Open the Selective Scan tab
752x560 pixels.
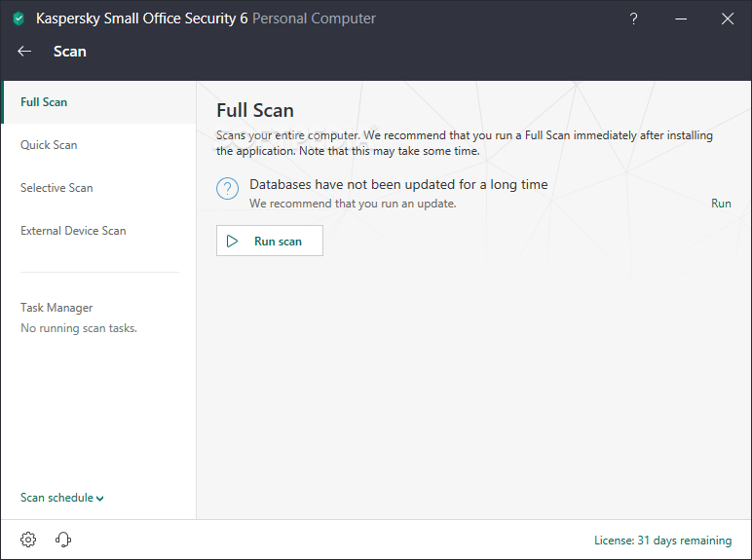[56, 188]
